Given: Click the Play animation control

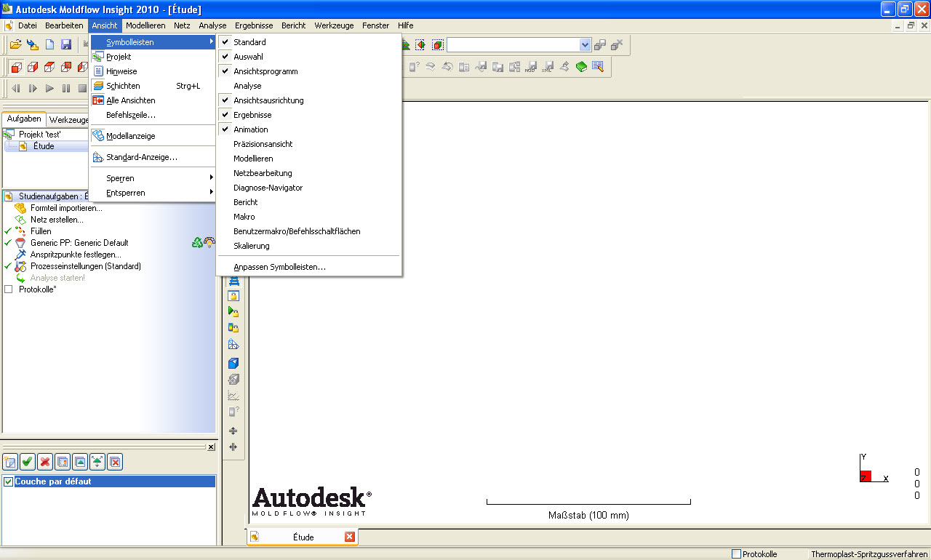Looking at the screenshot, I should [49, 89].
